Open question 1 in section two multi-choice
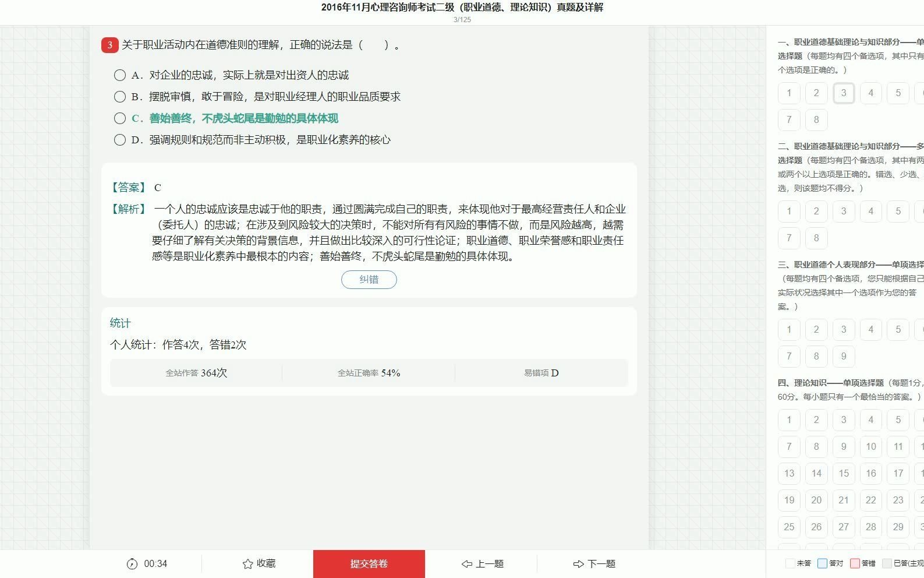 coord(789,211)
